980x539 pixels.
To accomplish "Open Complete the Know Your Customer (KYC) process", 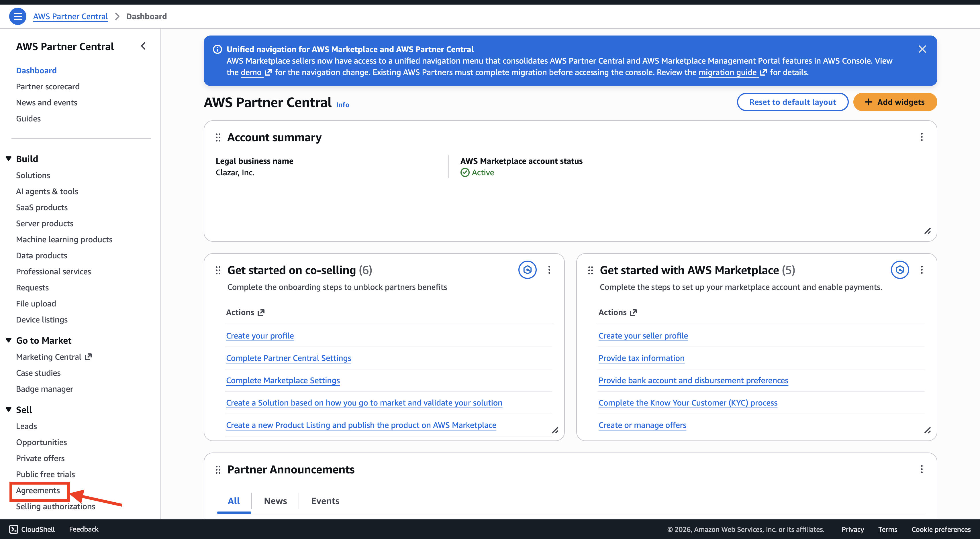I will (x=688, y=403).
